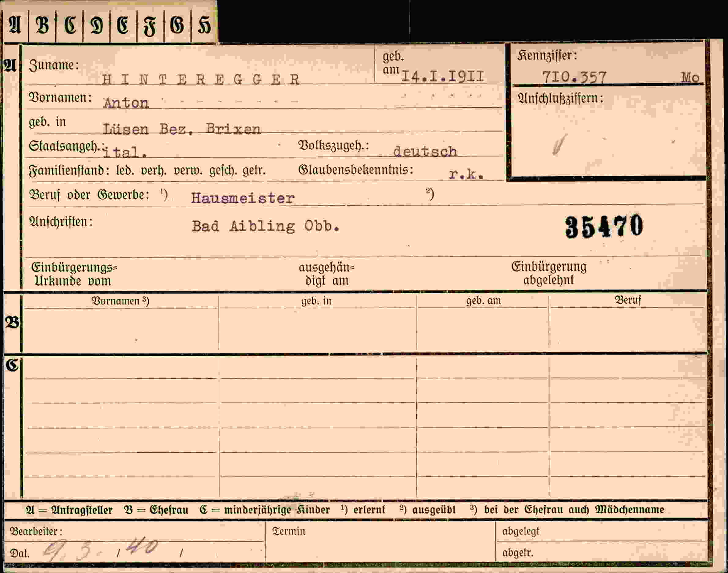The width and height of the screenshot is (728, 573).
Task: Click the C = minderjährige Kinder legend
Action: pos(265,510)
